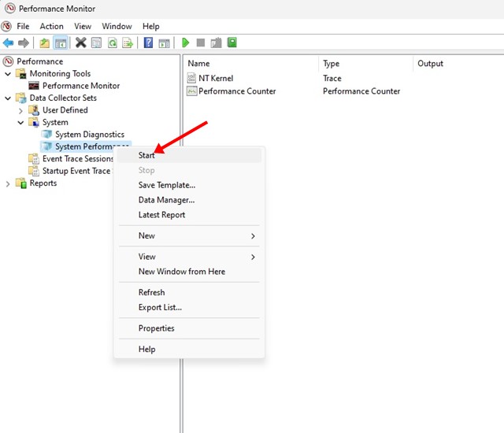This screenshot has width=504, height=433.
Task: Open the Action menu in menu bar
Action: click(52, 26)
